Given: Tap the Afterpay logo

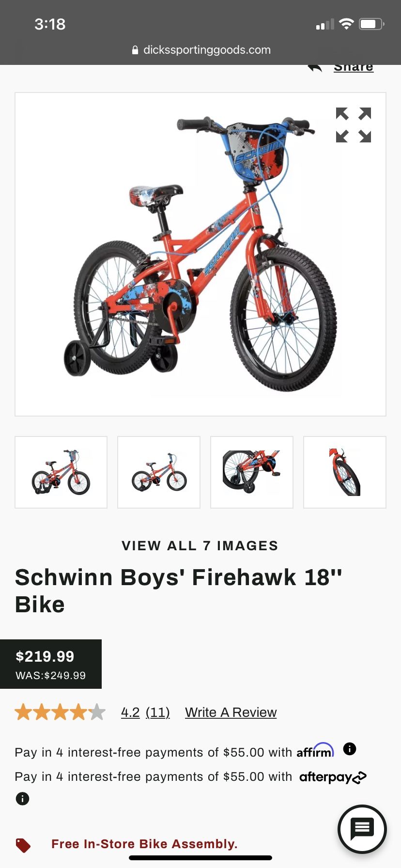Looking at the screenshot, I should (x=333, y=777).
